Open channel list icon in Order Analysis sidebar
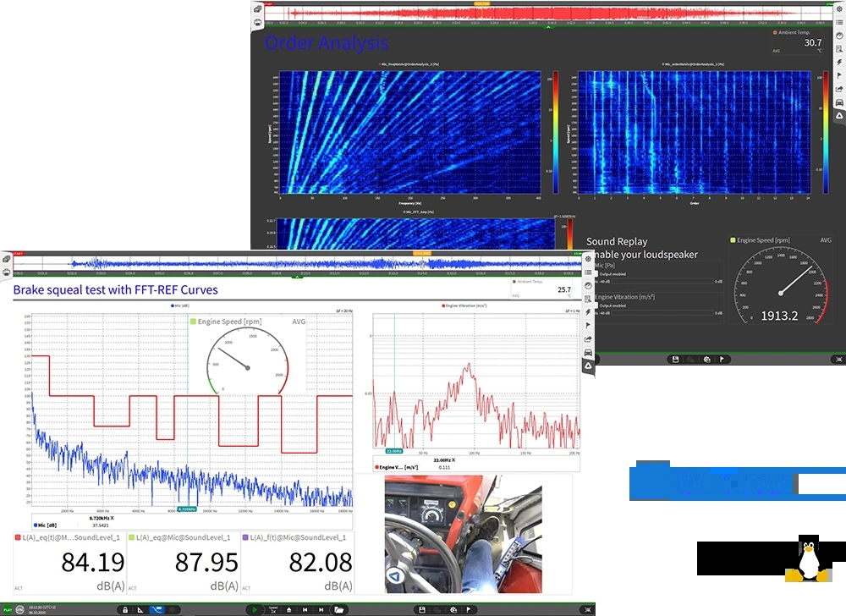This screenshot has height=616, width=846. point(838,23)
